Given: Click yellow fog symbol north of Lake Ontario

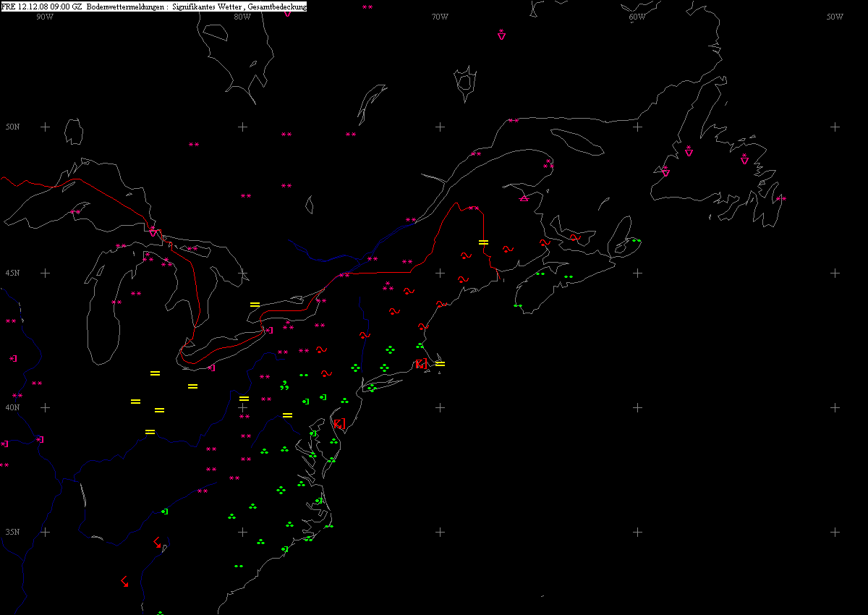Looking at the screenshot, I should (x=255, y=305).
